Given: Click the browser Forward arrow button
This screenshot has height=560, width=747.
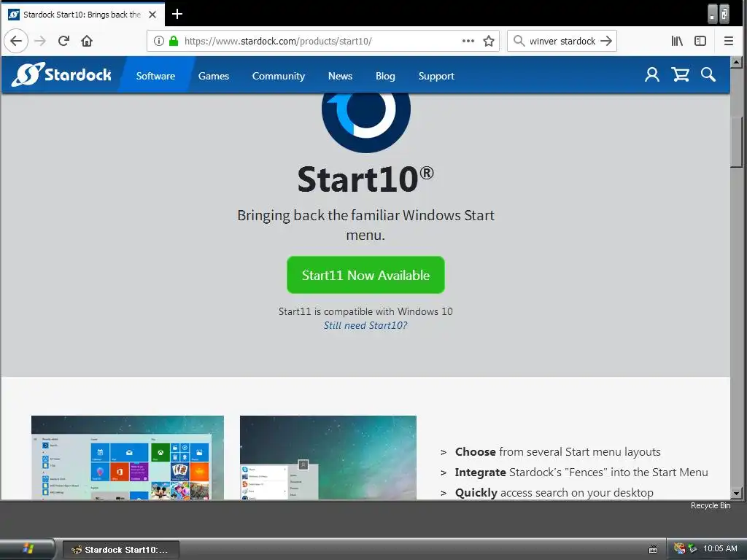Looking at the screenshot, I should [41, 41].
